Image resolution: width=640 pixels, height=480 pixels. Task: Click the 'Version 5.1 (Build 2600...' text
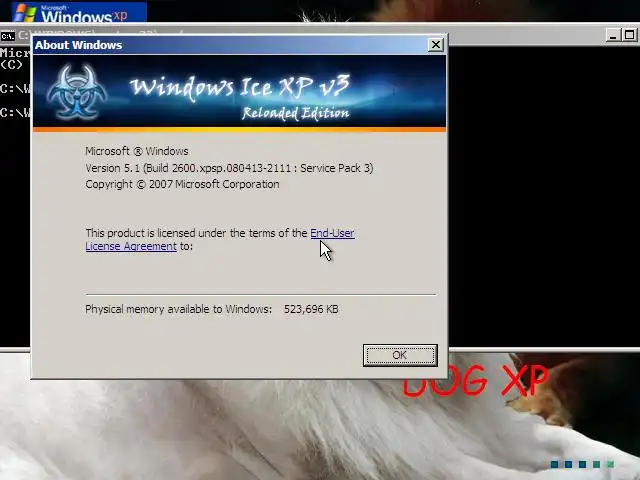pyautogui.click(x=229, y=168)
